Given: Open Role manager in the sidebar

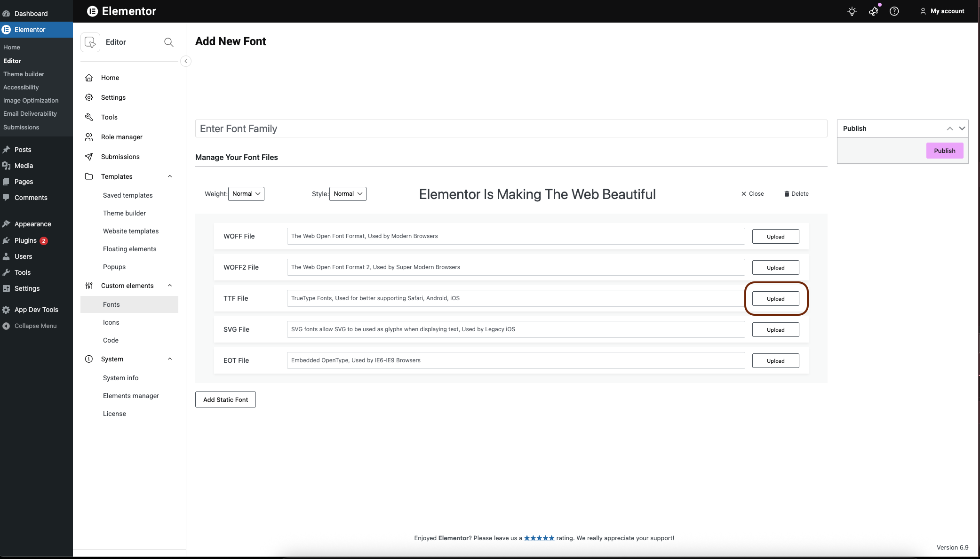Looking at the screenshot, I should coord(121,137).
